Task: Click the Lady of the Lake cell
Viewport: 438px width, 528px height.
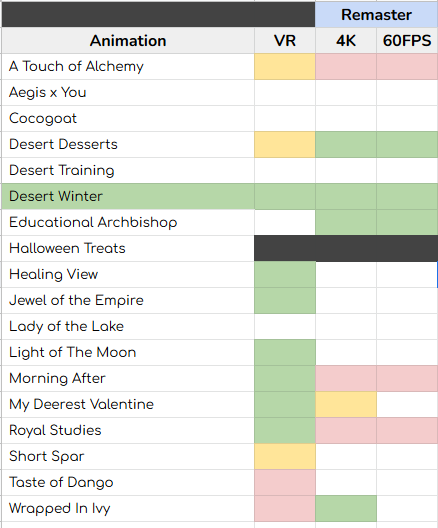Action: coord(128,326)
